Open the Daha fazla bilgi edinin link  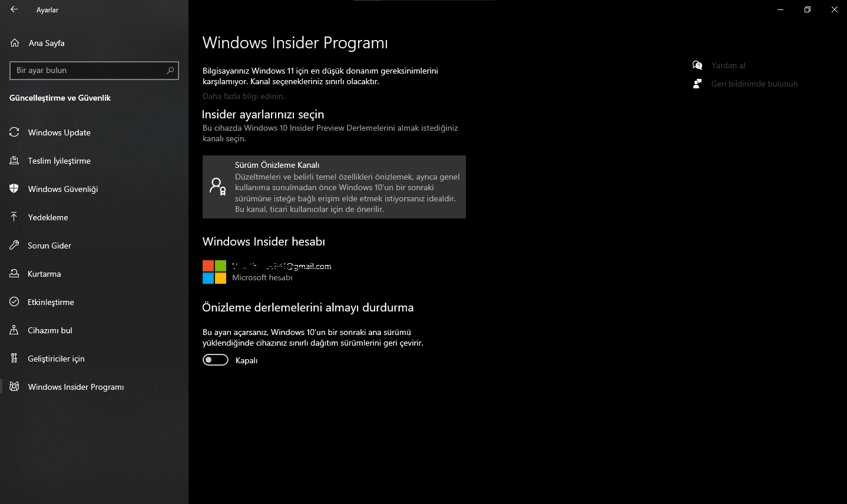tap(243, 96)
